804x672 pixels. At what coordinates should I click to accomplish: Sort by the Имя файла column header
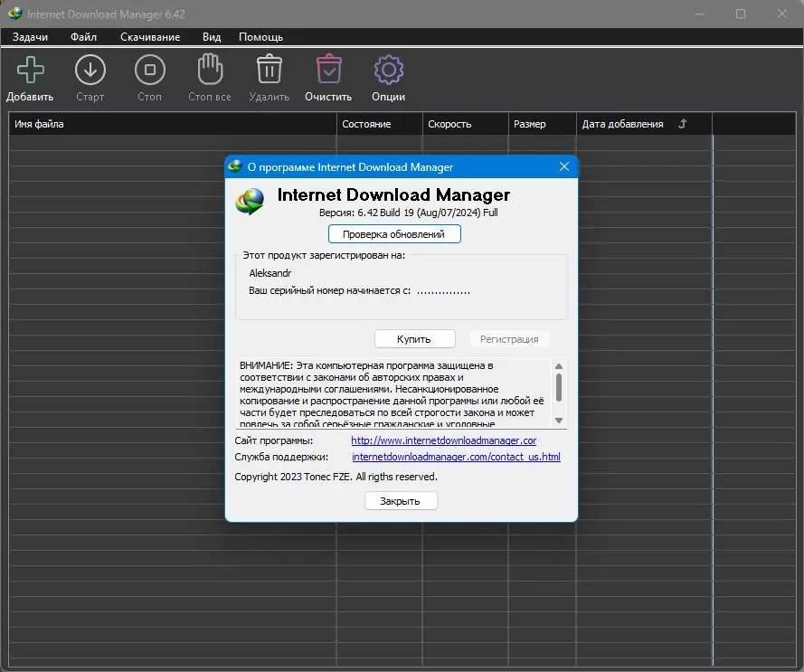[x=172, y=124]
